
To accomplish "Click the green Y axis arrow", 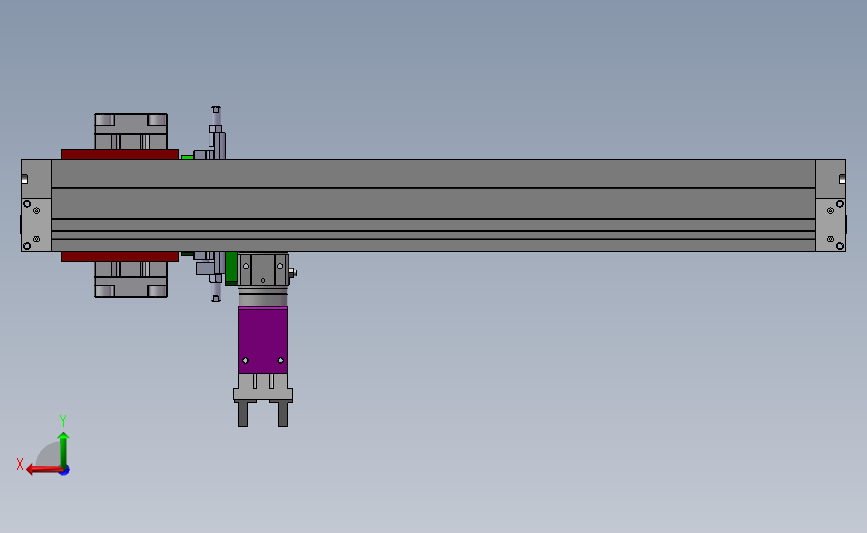I will point(64,450).
